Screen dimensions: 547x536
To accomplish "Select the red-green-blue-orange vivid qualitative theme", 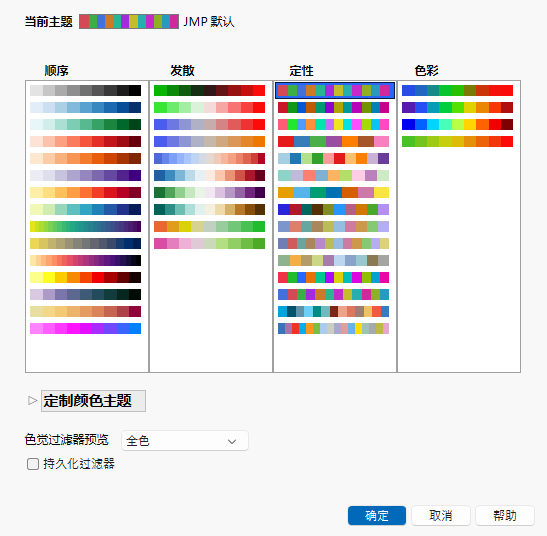I will click(334, 277).
